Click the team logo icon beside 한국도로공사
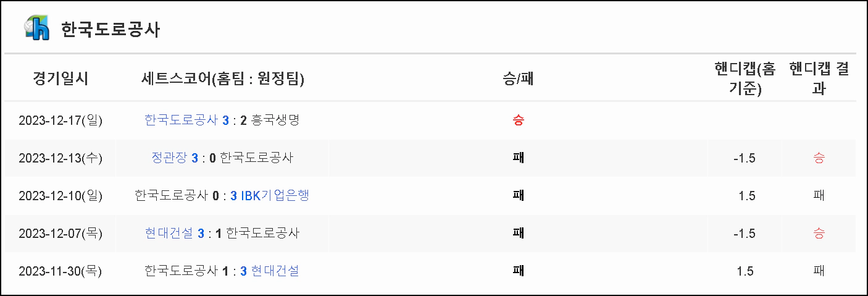Image resolution: width=868 pixels, height=296 pixels. pyautogui.click(x=37, y=28)
